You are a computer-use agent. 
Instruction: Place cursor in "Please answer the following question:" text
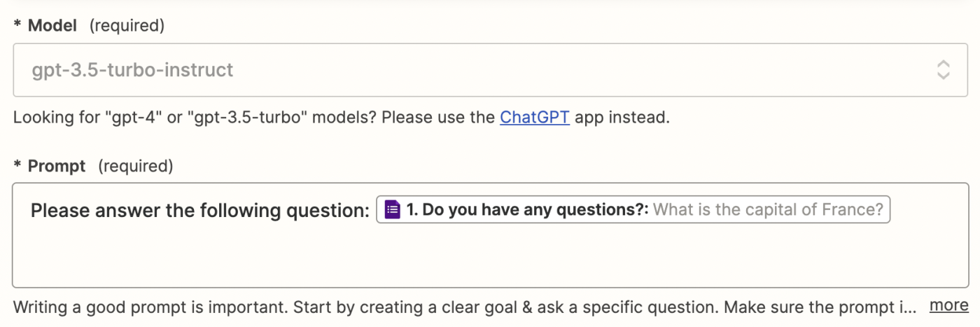pyautogui.click(x=199, y=210)
